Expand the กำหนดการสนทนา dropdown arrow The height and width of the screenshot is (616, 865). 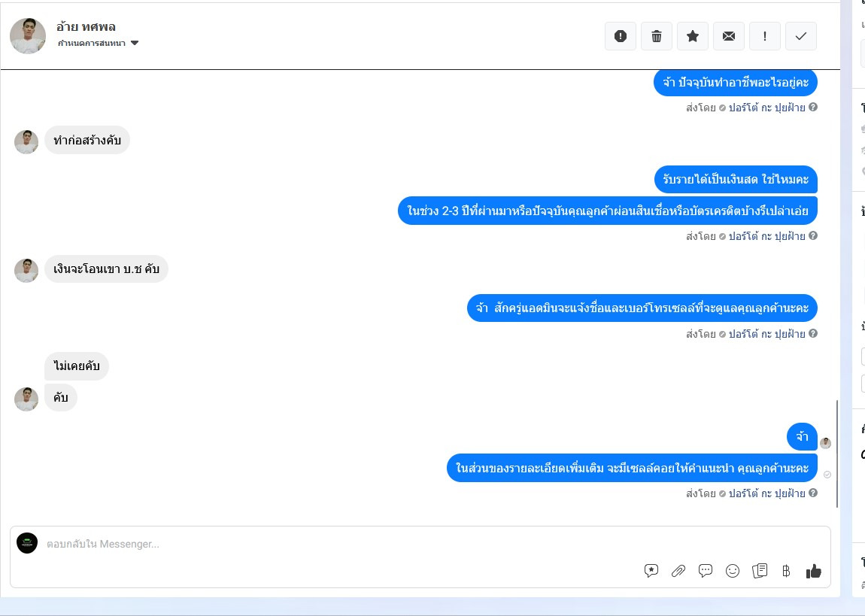(135, 43)
